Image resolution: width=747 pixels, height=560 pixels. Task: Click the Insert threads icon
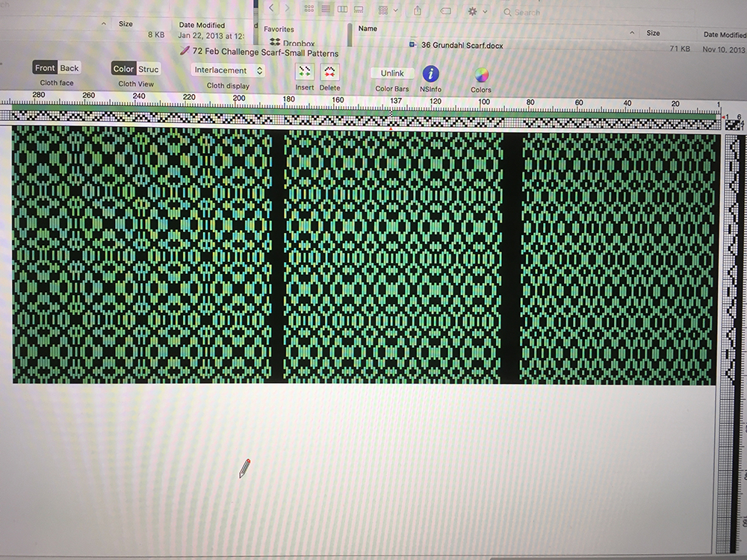(x=304, y=72)
